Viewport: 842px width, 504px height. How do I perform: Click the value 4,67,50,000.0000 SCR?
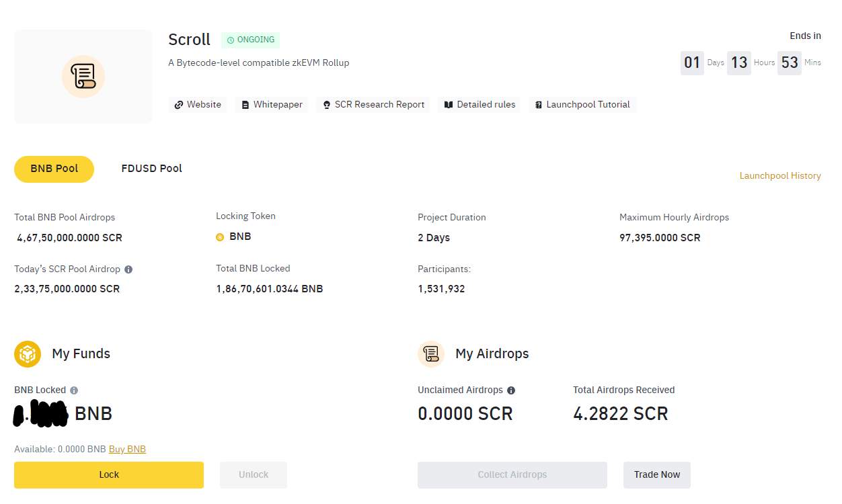tap(70, 238)
